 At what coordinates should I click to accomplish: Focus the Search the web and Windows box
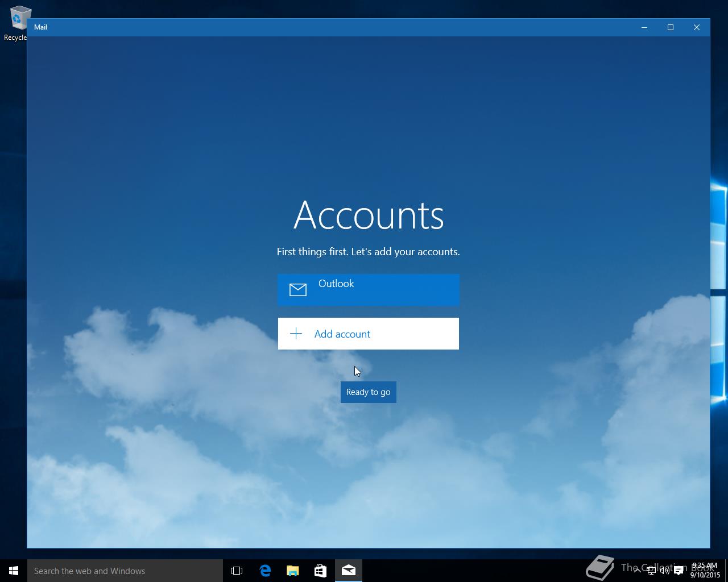[125, 571]
